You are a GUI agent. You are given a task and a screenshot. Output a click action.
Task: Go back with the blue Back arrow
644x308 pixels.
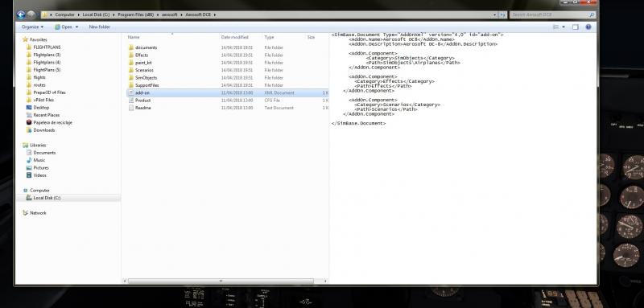coord(21,14)
